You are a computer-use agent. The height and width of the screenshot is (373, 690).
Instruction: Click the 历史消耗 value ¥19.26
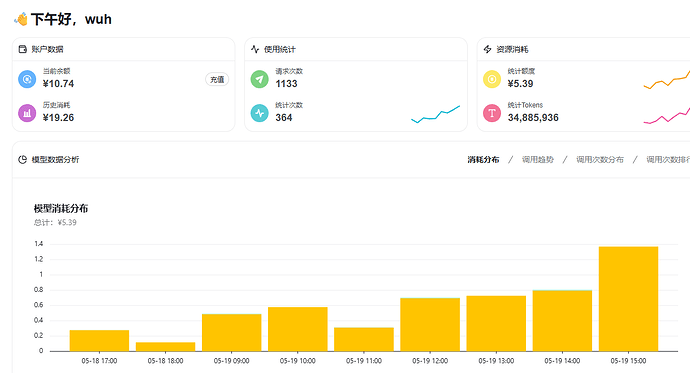pyautogui.click(x=58, y=117)
